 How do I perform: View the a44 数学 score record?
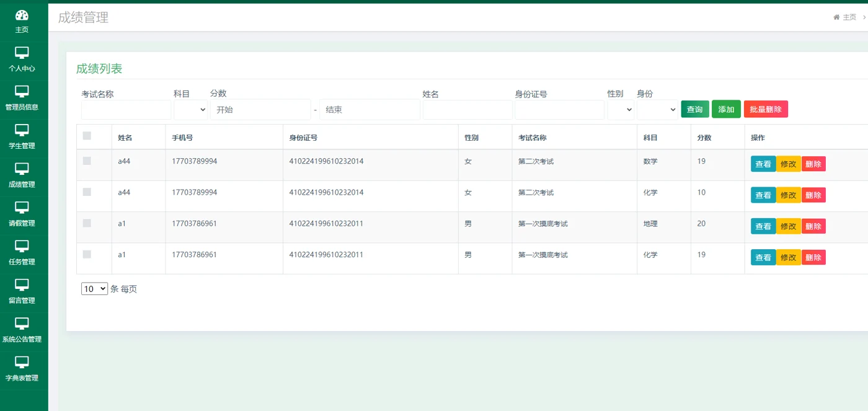(x=763, y=164)
